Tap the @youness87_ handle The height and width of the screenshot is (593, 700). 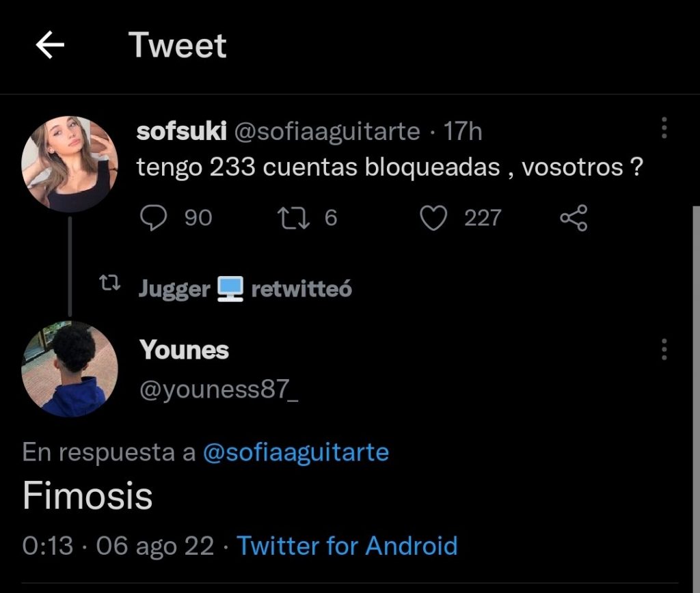[x=219, y=390]
